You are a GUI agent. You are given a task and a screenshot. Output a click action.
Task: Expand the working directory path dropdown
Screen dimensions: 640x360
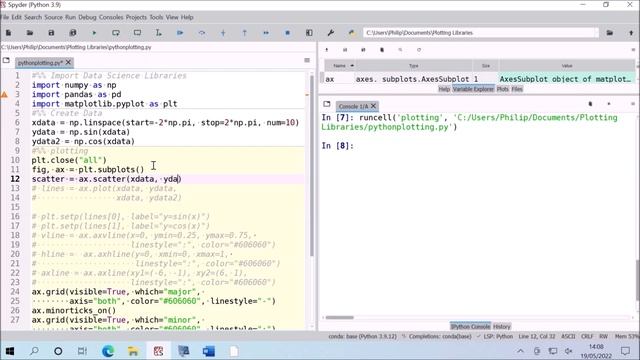click(x=596, y=33)
